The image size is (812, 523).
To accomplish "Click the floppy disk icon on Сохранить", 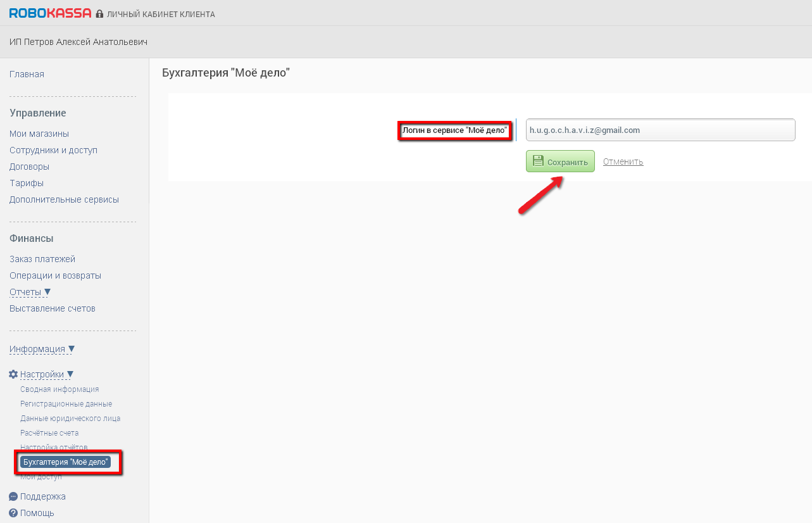I will [x=538, y=161].
